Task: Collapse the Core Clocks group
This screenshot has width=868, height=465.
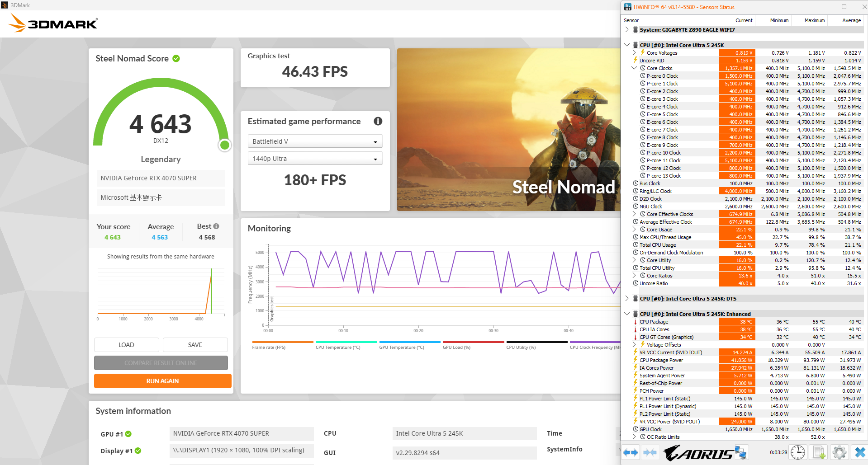Action: [634, 68]
